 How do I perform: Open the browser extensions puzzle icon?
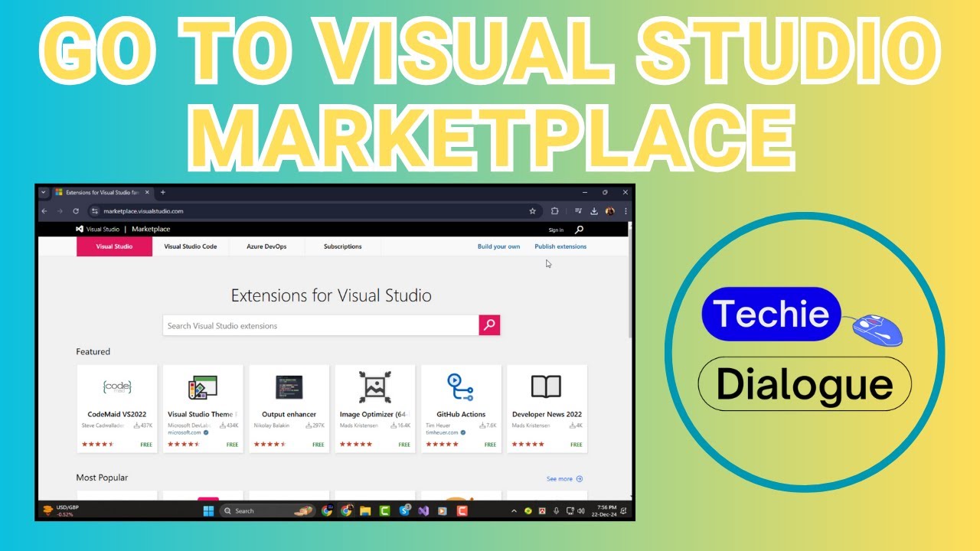coord(555,211)
